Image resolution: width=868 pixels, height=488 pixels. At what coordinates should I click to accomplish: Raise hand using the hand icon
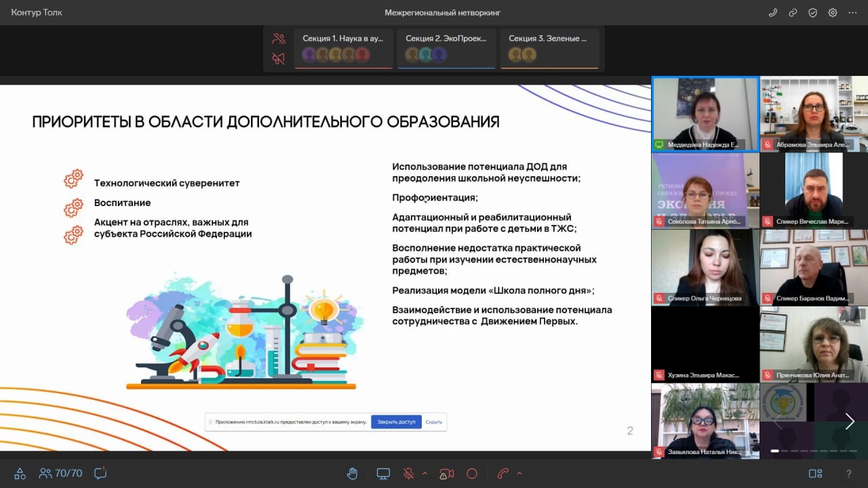352,474
